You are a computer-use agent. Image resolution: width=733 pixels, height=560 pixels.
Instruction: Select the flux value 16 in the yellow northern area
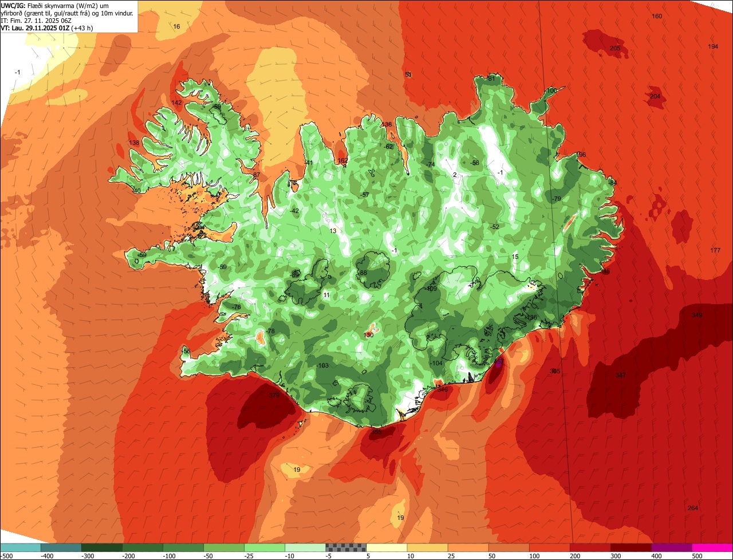click(176, 26)
